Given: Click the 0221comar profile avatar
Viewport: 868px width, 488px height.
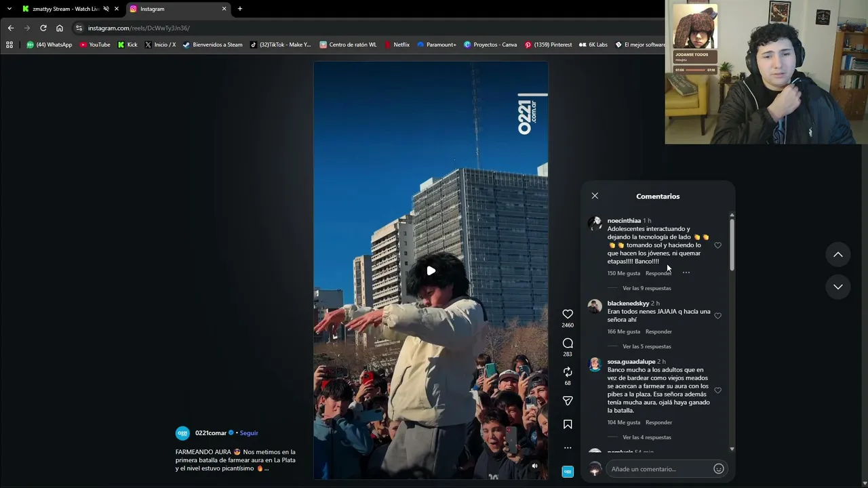Looking at the screenshot, I should (x=182, y=433).
